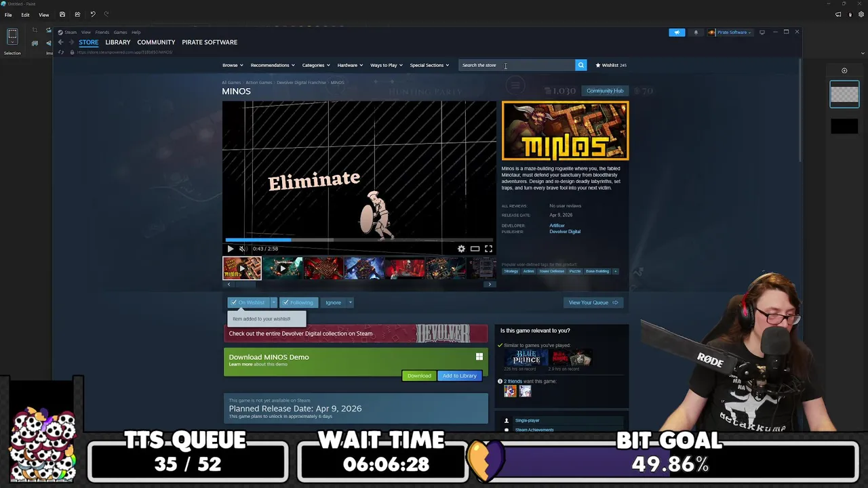
Task: Click the Paint Redo icon
Action: click(106, 14)
